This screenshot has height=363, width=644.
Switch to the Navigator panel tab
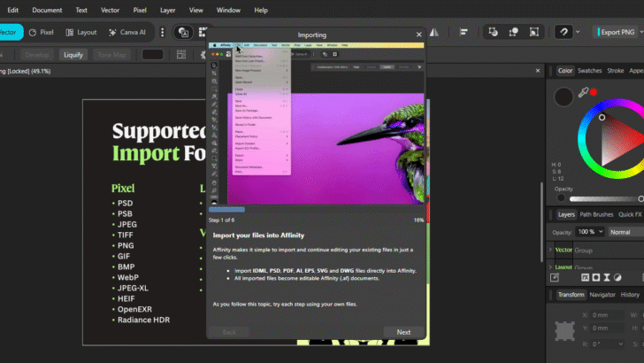pos(602,295)
